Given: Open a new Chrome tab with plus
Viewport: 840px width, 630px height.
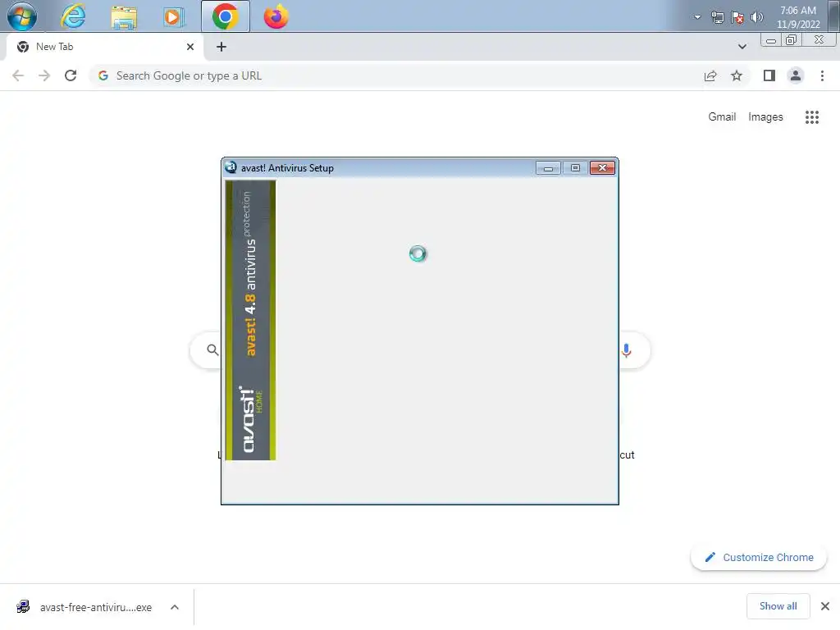Looking at the screenshot, I should 221,47.
